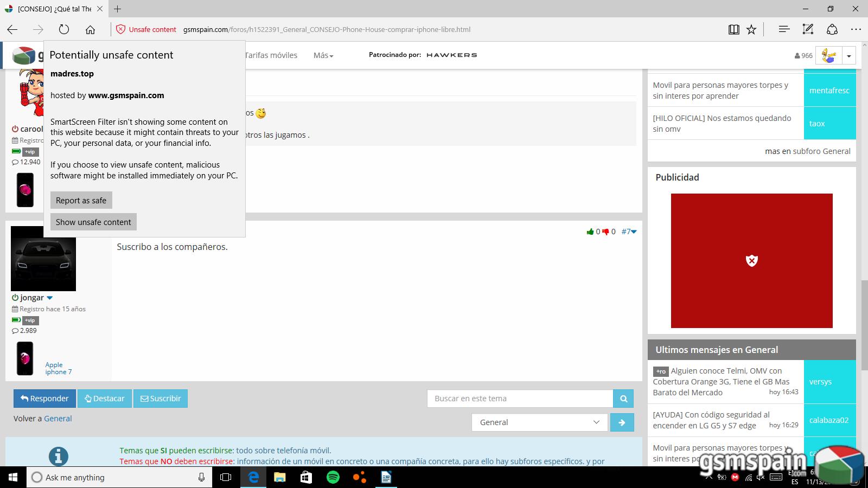This screenshot has height=488, width=868.
Task: Open user mentafresc profile cell
Action: click(x=829, y=91)
